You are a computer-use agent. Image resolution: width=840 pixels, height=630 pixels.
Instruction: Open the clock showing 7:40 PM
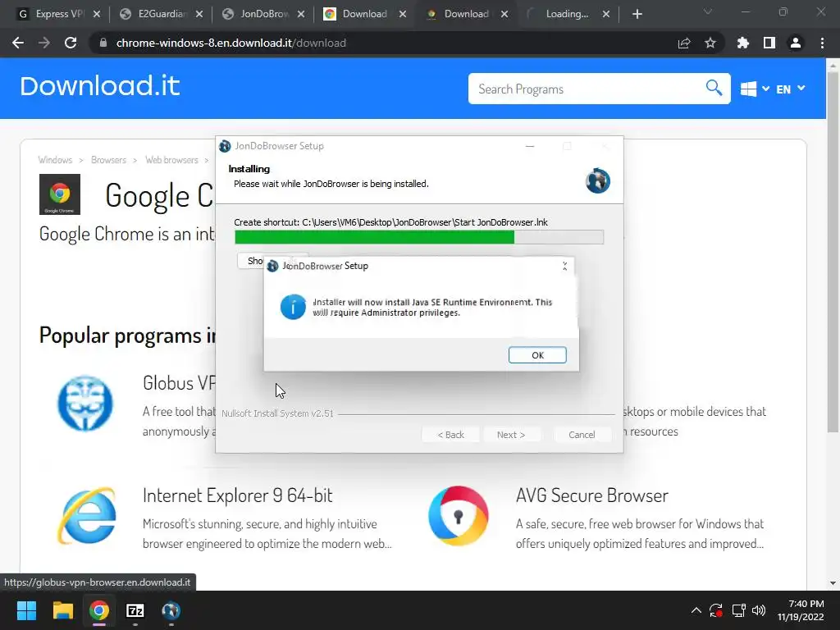pyautogui.click(x=801, y=610)
